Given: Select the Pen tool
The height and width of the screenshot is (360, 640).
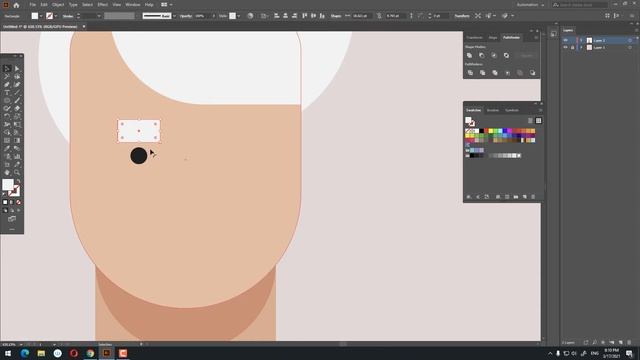Looking at the screenshot, I should point(7,84).
